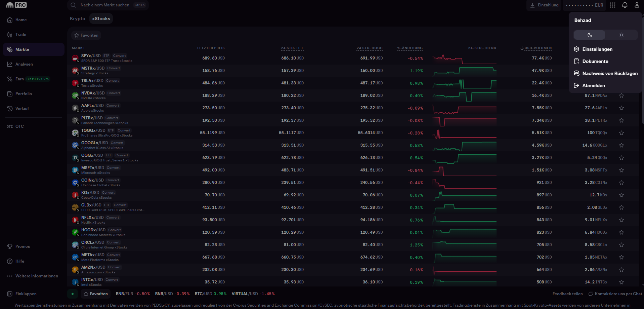Open Promos trophy icon
Image resolution: width=644 pixels, height=309 pixels.
pyautogui.click(x=10, y=246)
